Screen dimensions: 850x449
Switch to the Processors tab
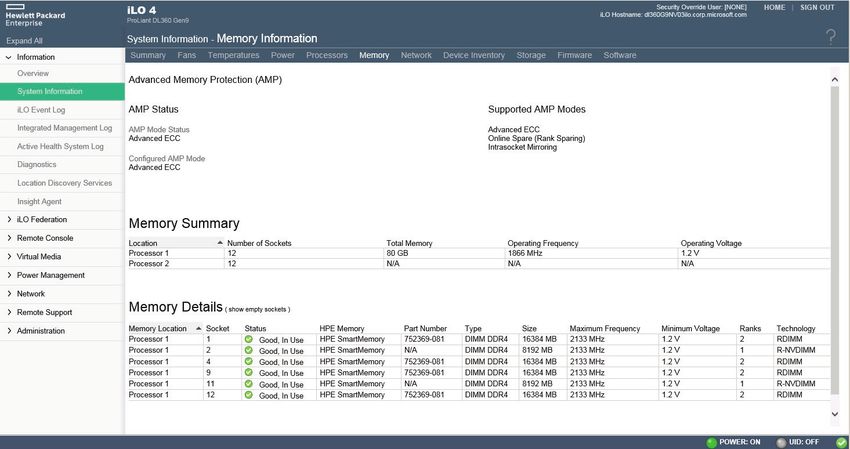point(327,55)
